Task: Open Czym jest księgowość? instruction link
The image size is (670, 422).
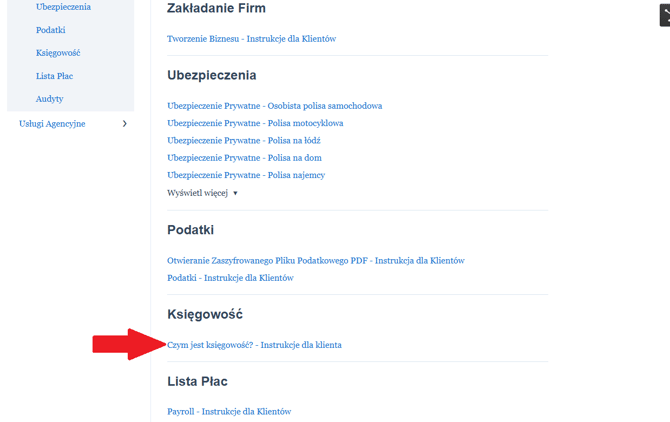Action: pyautogui.click(x=255, y=345)
